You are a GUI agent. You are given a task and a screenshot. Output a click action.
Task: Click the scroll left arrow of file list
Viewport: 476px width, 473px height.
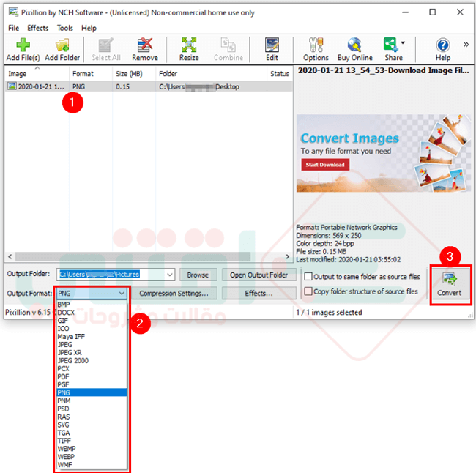[10, 257]
